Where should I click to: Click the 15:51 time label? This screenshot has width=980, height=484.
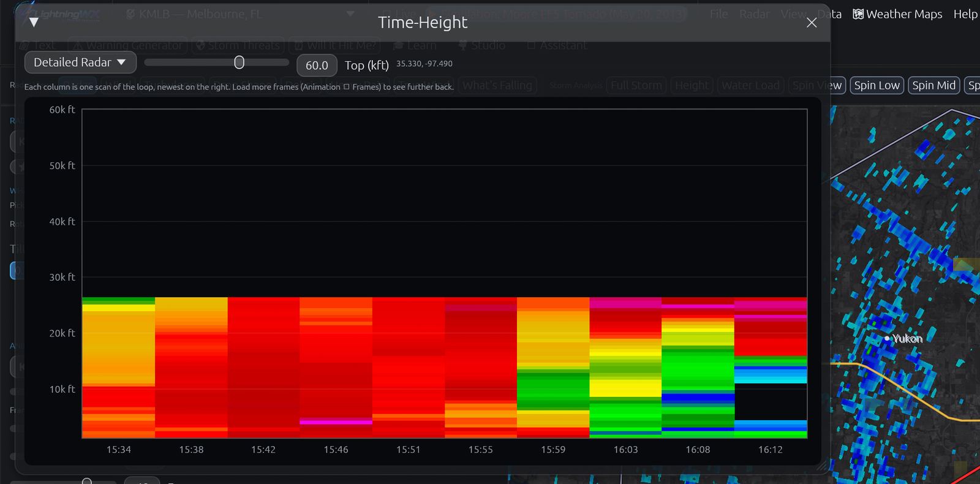(408, 450)
